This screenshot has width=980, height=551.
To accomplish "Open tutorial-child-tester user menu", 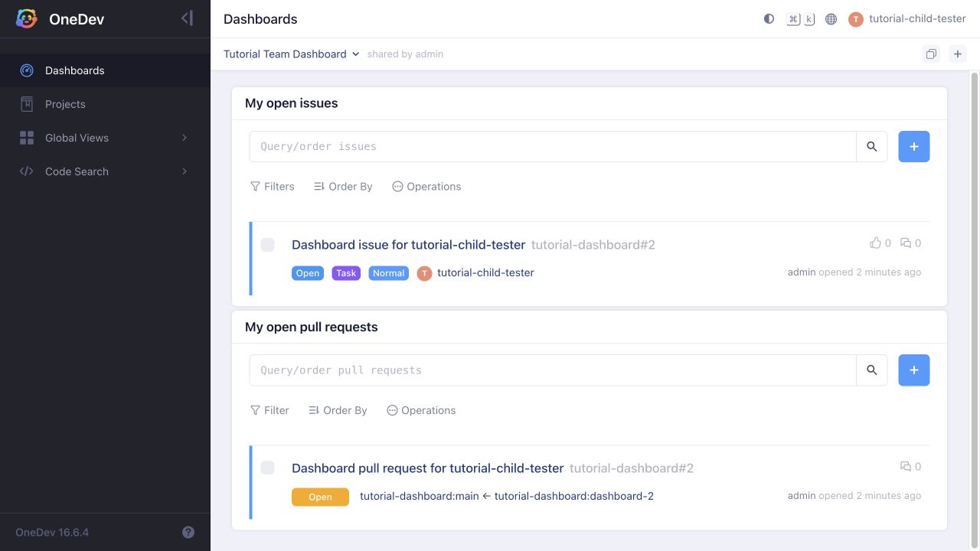I will [908, 19].
